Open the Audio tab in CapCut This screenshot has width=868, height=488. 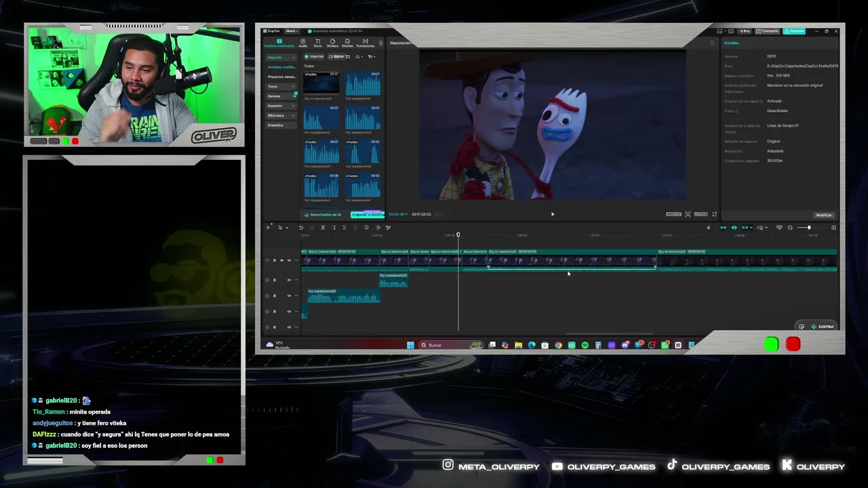click(x=303, y=43)
